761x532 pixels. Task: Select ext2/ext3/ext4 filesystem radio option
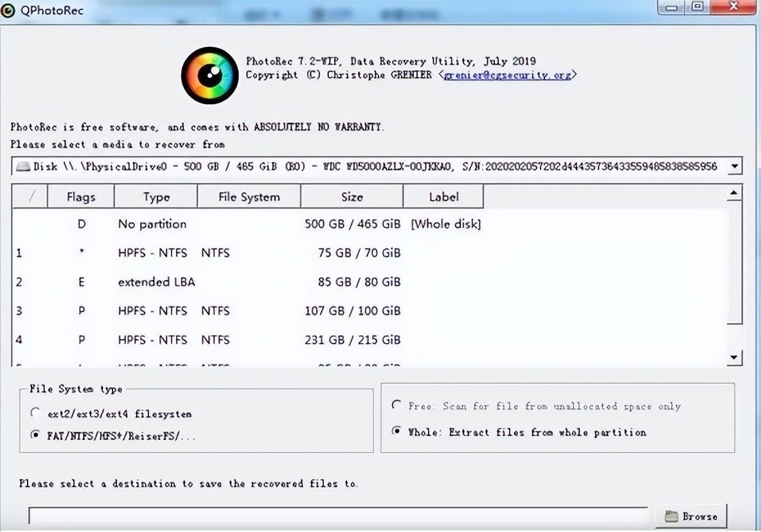click(35, 413)
